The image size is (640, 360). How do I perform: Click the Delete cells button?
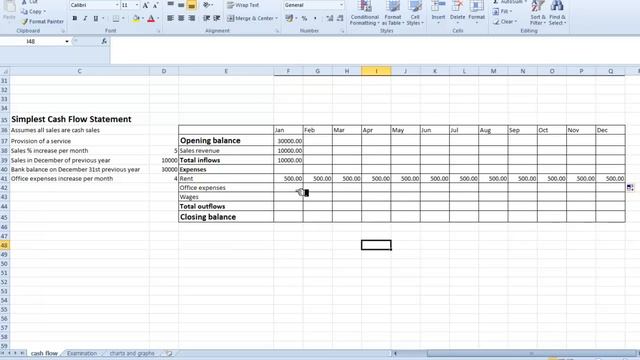click(457, 12)
